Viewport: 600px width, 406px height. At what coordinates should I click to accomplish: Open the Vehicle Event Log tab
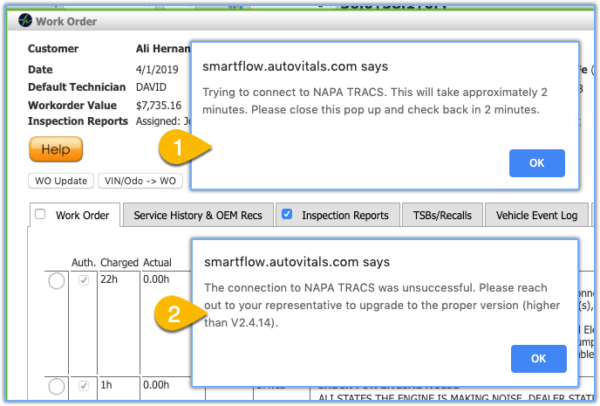click(x=536, y=215)
